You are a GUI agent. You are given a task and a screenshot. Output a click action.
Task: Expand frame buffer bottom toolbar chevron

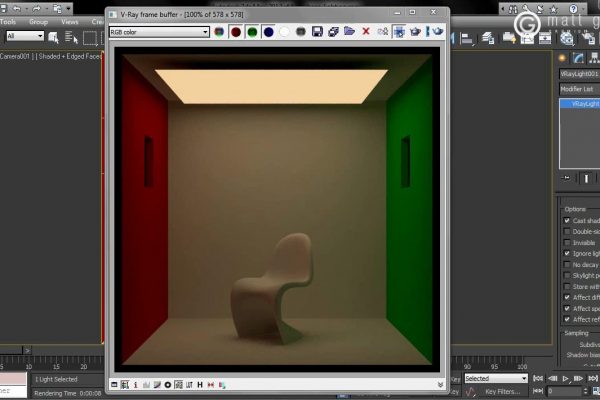[440, 385]
